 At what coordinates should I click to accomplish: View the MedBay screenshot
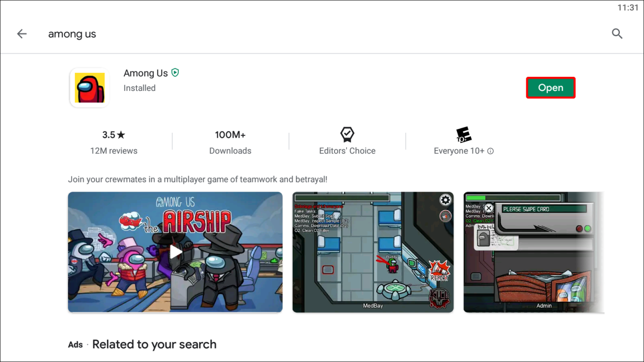point(373,252)
